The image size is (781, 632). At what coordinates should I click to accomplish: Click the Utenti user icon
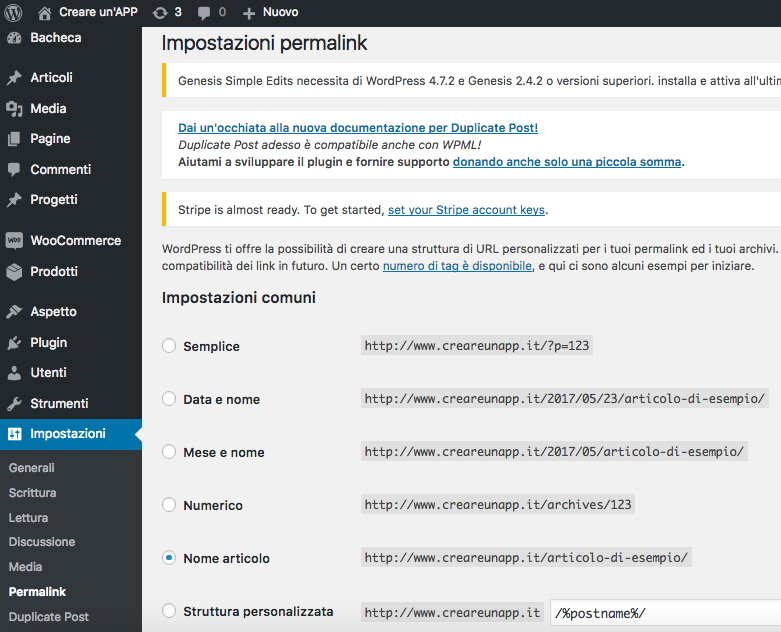coord(14,373)
